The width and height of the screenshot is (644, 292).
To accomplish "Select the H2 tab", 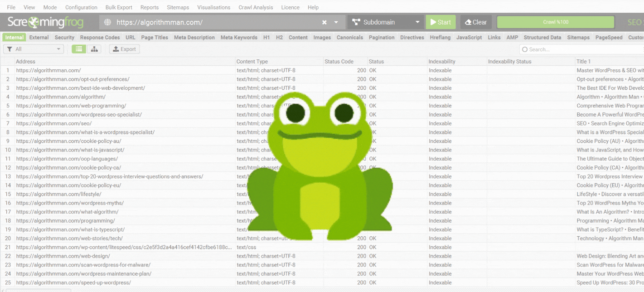I will coord(279,38).
